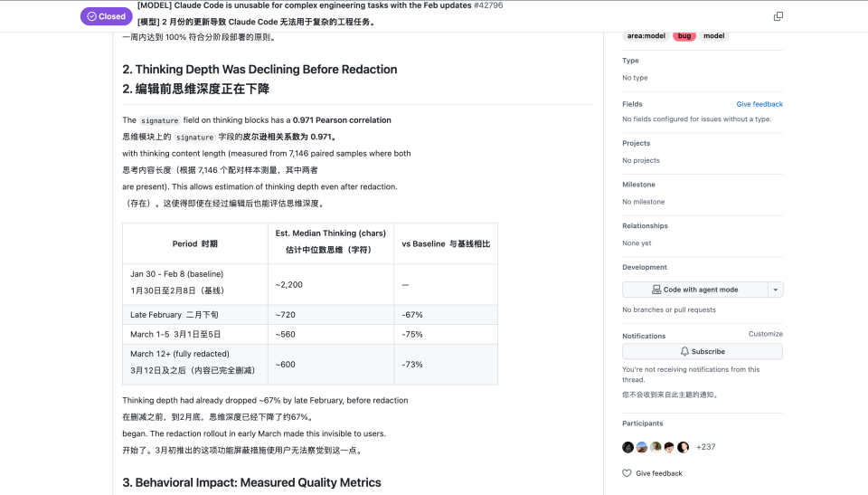Click the fourth participant avatar

tap(669, 447)
